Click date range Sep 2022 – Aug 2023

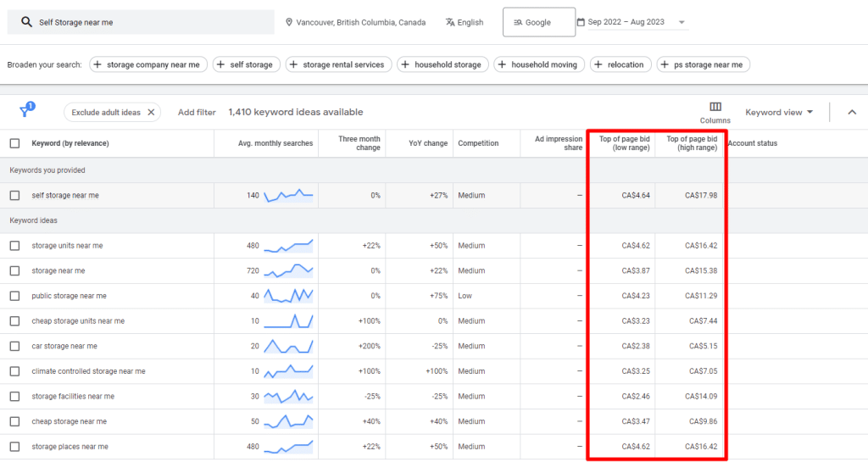click(626, 22)
